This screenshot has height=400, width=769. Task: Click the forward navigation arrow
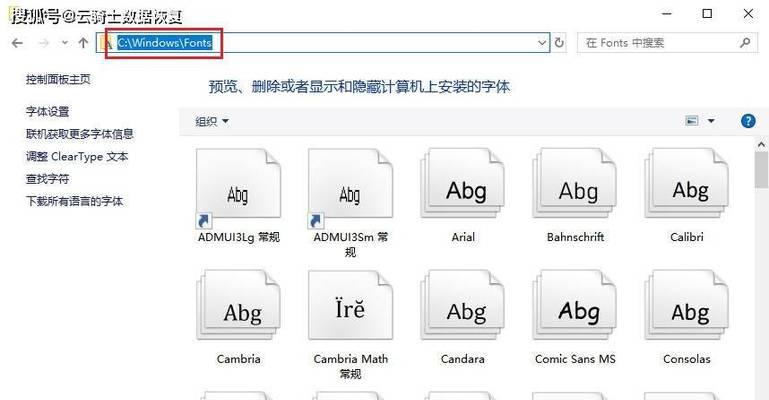(44, 43)
